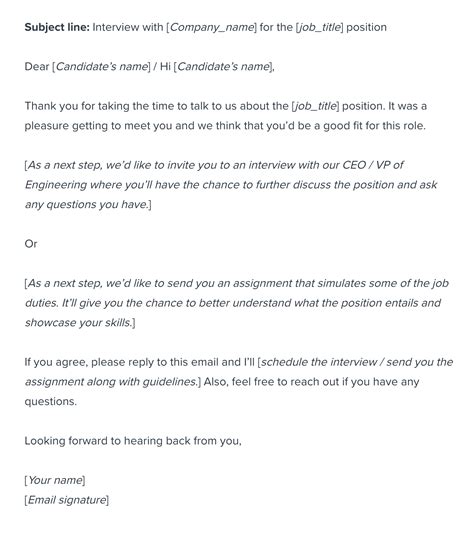This screenshot has height=538, width=474.
Task: Click the [Your name] placeholder
Action: 55,480
